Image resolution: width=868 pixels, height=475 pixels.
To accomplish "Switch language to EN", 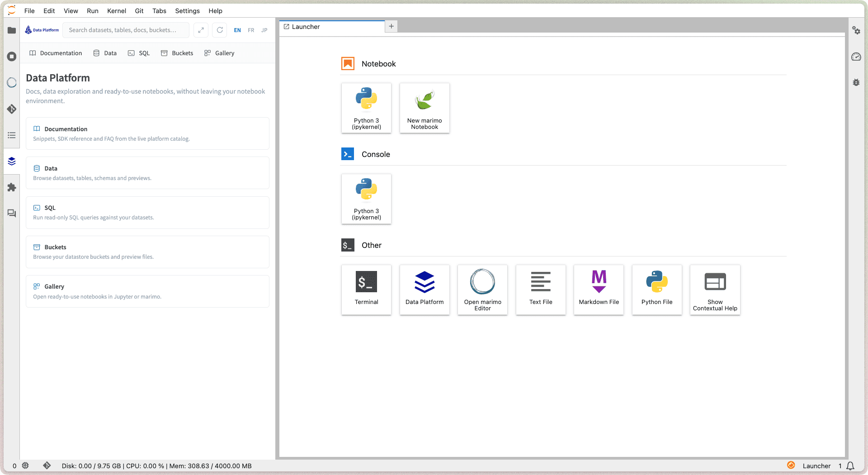I will [237, 30].
